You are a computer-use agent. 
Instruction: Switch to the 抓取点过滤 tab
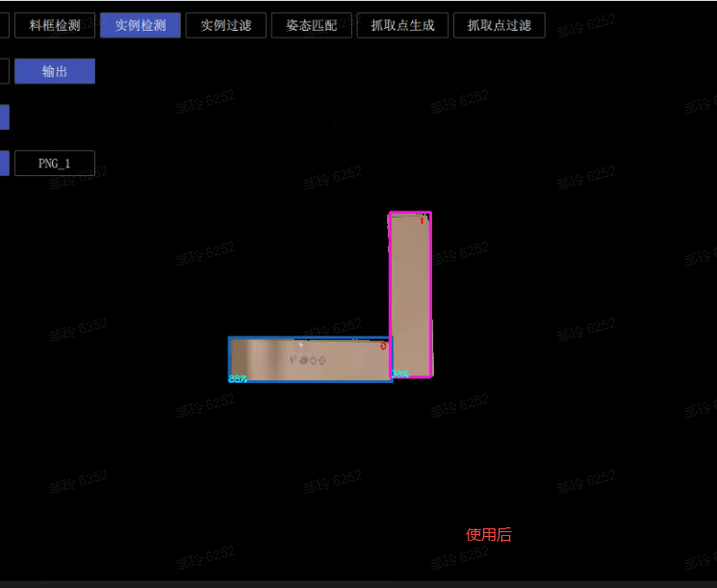[x=499, y=25]
